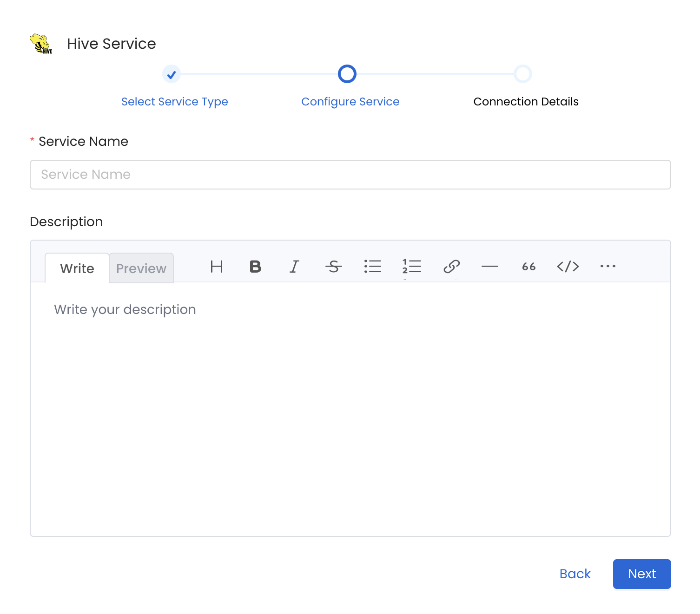Insert a numbered ordered list
The height and width of the screenshot is (614, 700).
coord(411,267)
